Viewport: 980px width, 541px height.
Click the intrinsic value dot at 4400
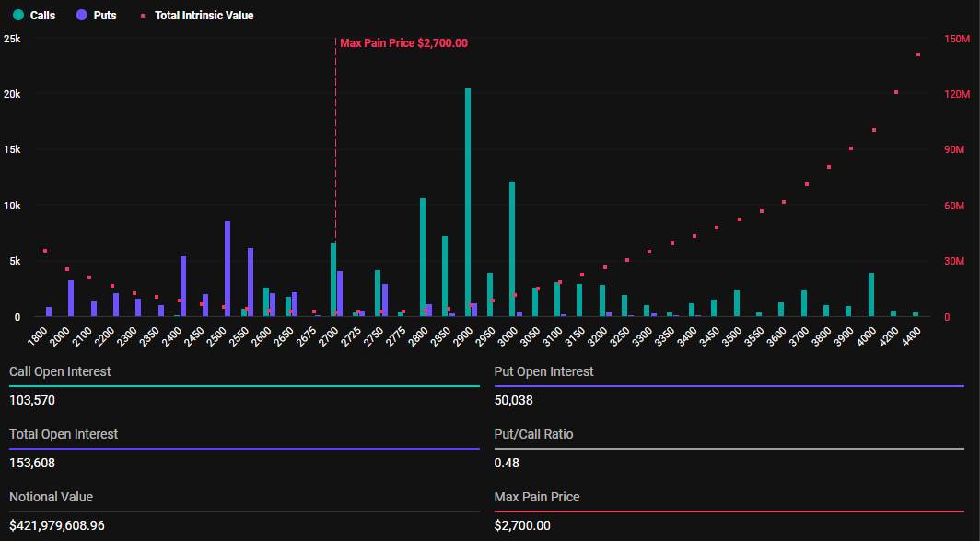[x=918, y=54]
